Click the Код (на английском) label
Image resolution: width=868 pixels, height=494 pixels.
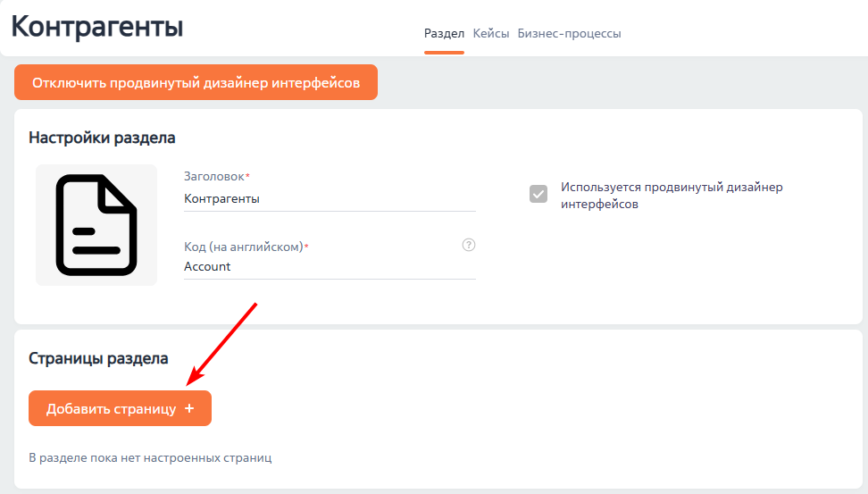coord(246,247)
